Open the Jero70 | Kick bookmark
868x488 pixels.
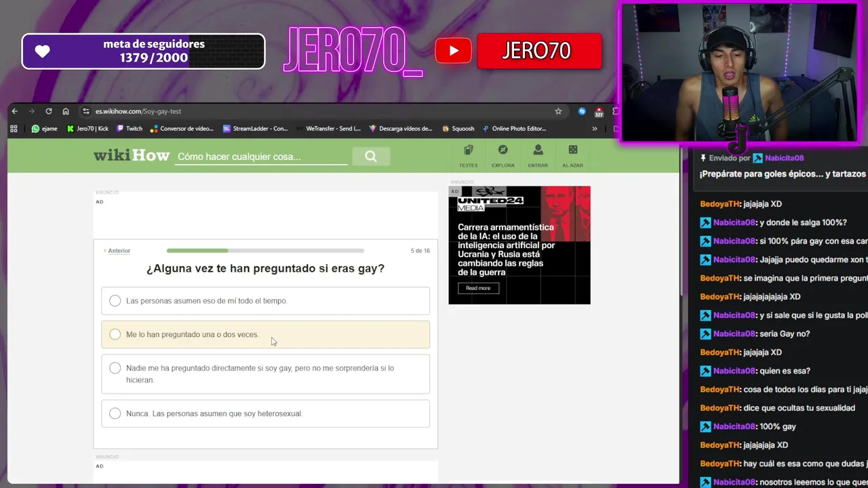(x=88, y=128)
